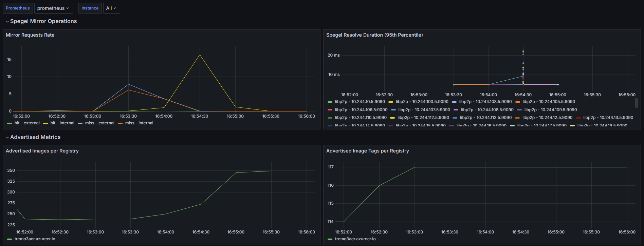Click the Advertised Image Tags per Registry title
The height and width of the screenshot is (246, 644).
(367, 151)
